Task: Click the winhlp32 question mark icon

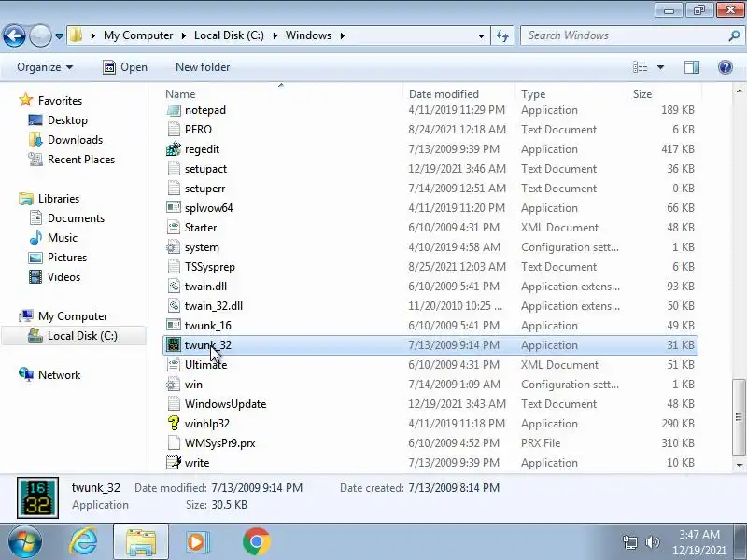Action: click(x=174, y=424)
